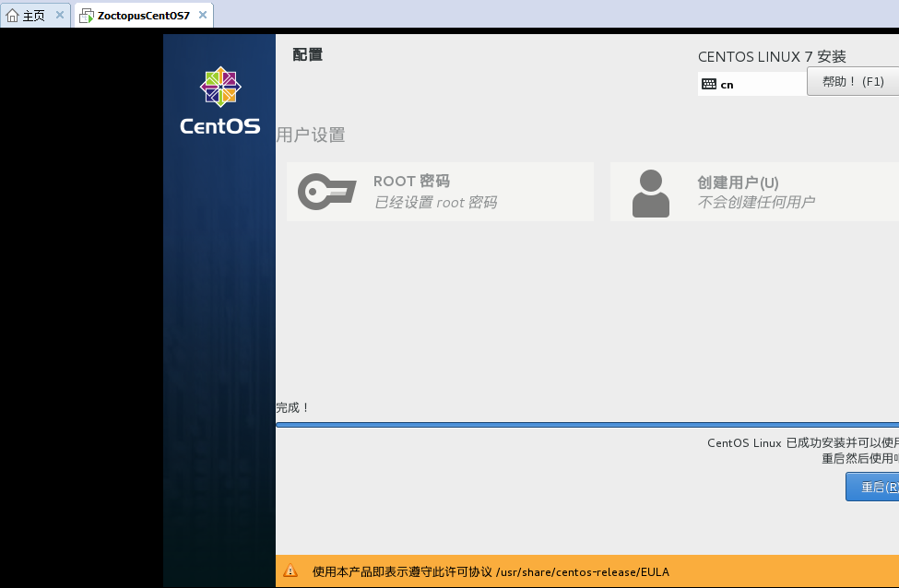This screenshot has width=899, height=588.
Task: Close the ZoctopusCentOS7 tab
Action: pyautogui.click(x=202, y=15)
